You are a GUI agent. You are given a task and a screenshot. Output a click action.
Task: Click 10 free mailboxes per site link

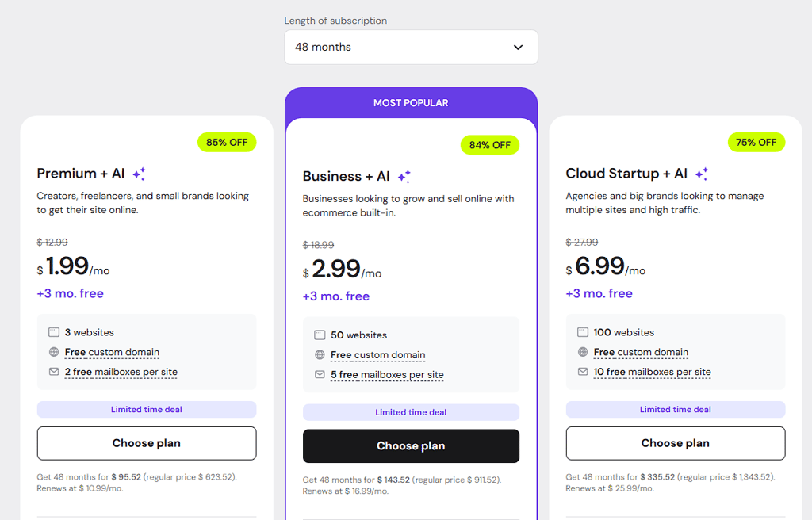point(652,372)
